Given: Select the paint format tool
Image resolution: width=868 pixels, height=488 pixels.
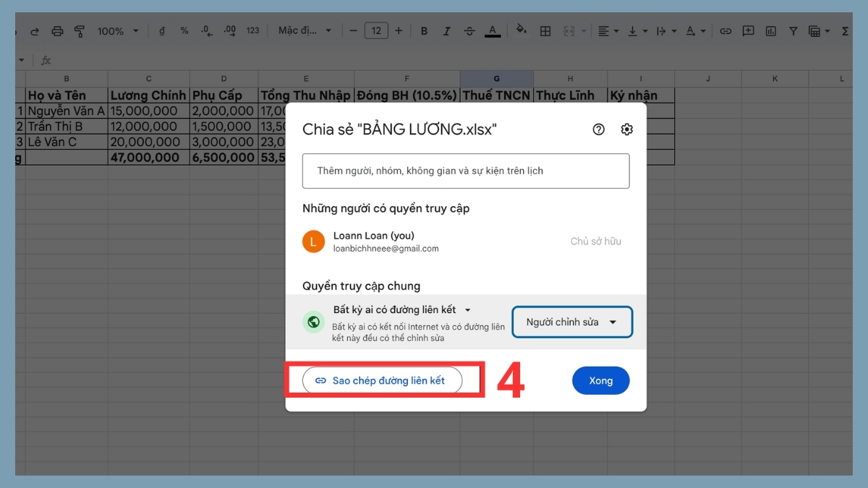Looking at the screenshot, I should (x=80, y=30).
